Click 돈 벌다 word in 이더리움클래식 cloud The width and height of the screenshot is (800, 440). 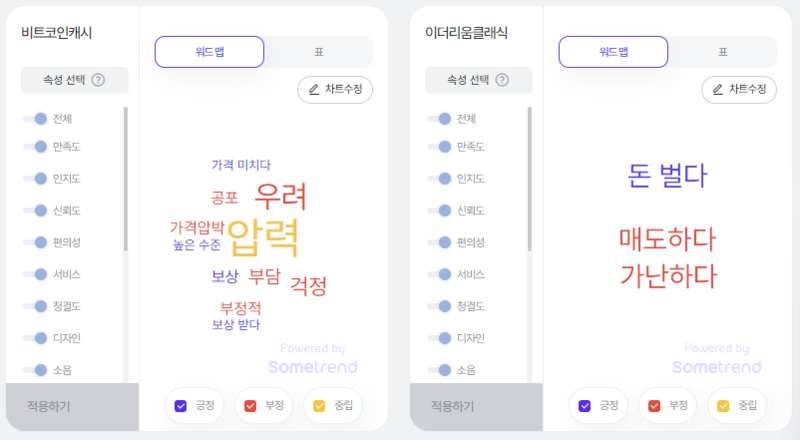pos(667,176)
